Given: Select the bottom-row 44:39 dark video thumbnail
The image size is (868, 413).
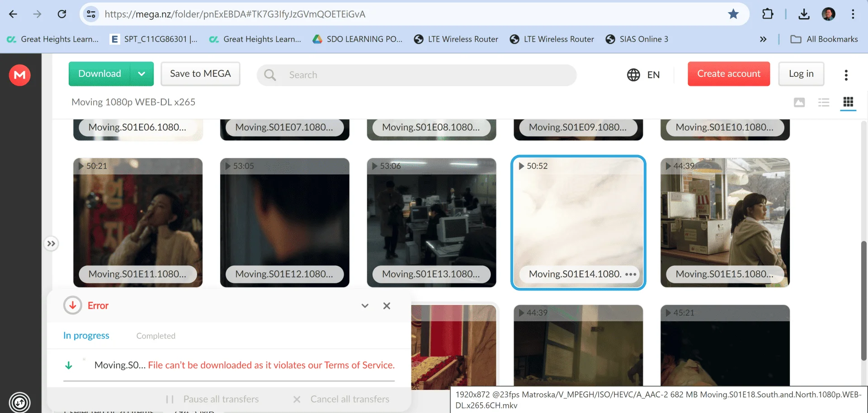Looking at the screenshot, I should tap(578, 346).
